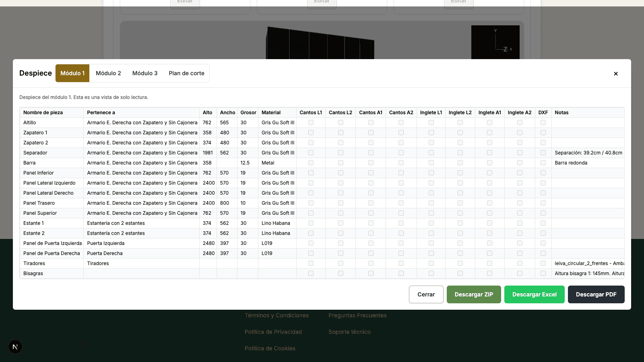Click the Next.js dev tools N icon
The height and width of the screenshot is (362, 644).
[15, 347]
